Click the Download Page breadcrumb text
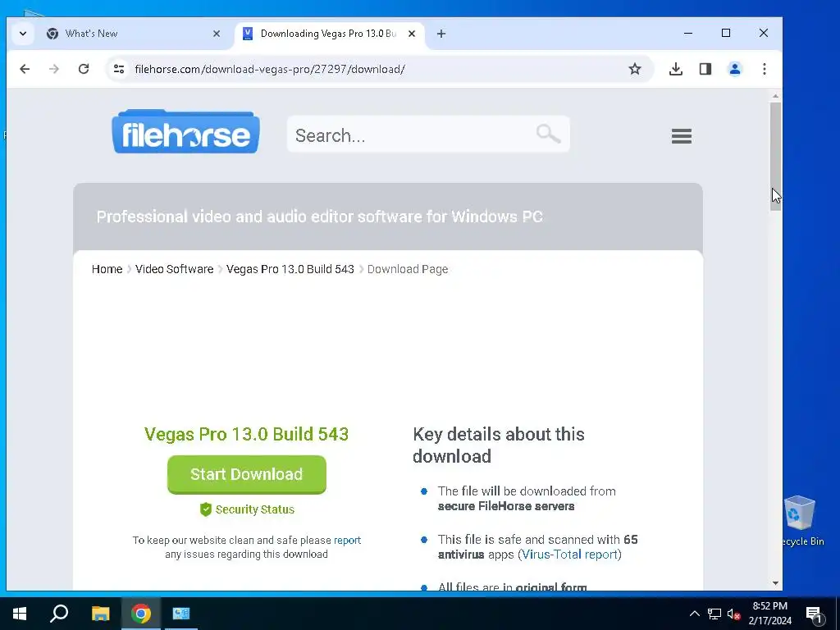The image size is (840, 630). [x=408, y=269]
